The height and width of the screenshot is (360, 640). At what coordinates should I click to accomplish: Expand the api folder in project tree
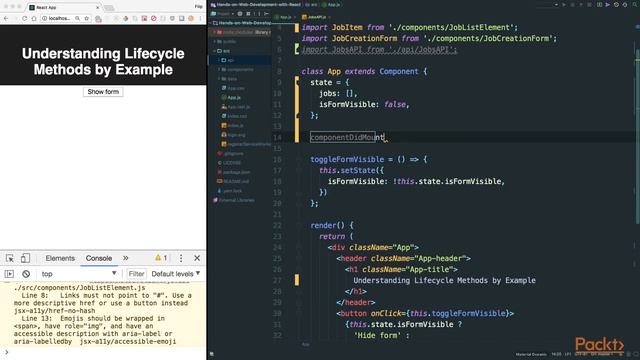[x=220, y=60]
